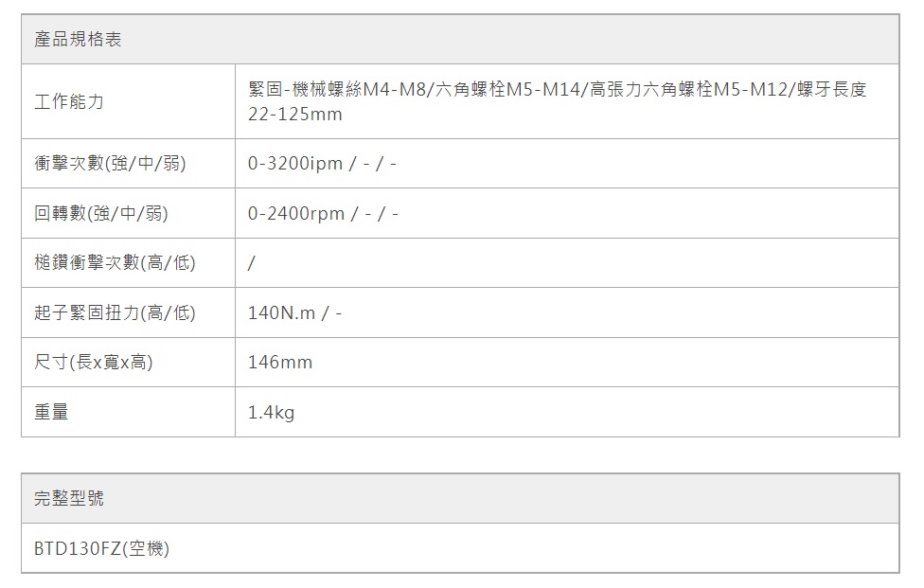Select the 工作能力 row label

[x=69, y=101]
